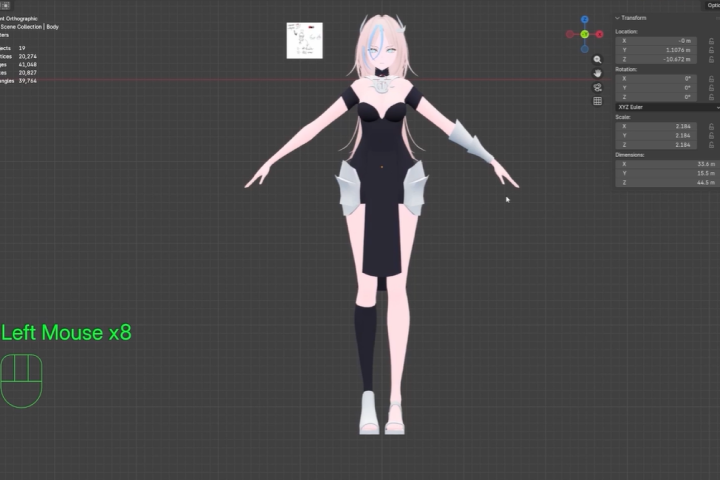
Task: Click the hand pan view icon
Action: click(x=597, y=73)
